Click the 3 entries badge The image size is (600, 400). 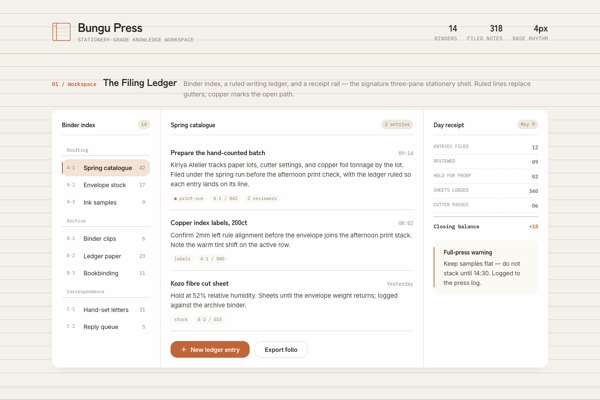pyautogui.click(x=397, y=124)
